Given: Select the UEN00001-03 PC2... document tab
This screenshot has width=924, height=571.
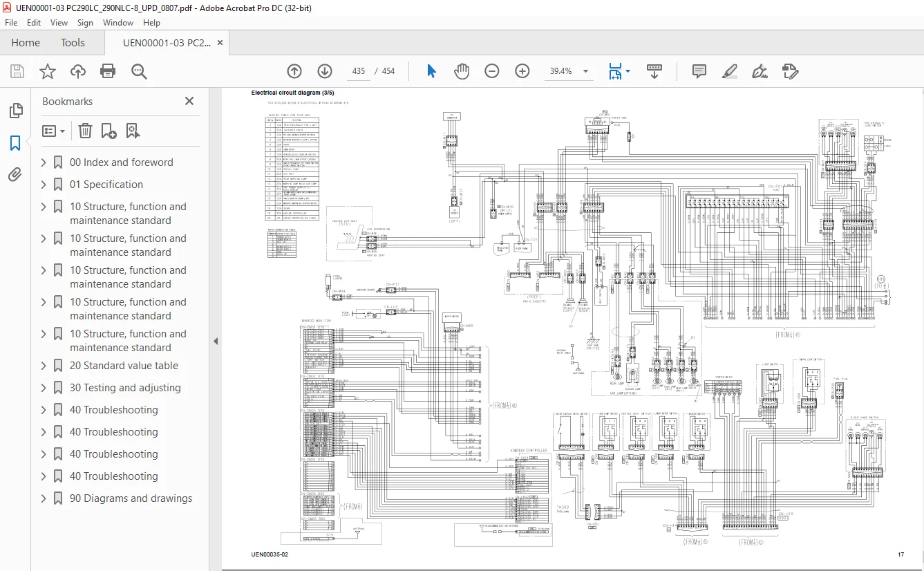Looking at the screenshot, I should (167, 43).
